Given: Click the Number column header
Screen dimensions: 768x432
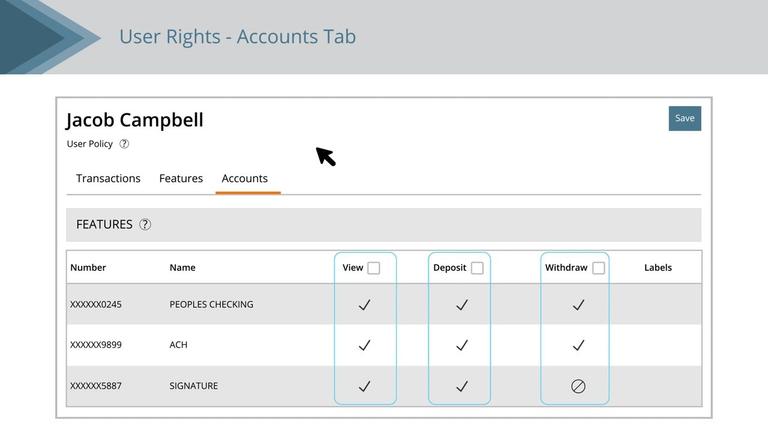Looking at the screenshot, I should pos(88,267).
